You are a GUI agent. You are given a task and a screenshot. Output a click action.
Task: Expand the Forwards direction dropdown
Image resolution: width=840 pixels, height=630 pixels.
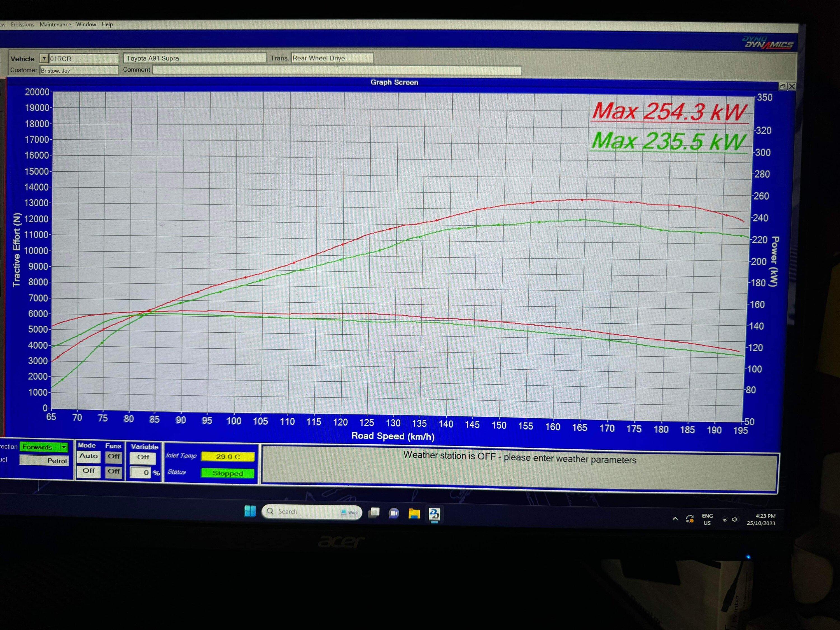(64, 447)
